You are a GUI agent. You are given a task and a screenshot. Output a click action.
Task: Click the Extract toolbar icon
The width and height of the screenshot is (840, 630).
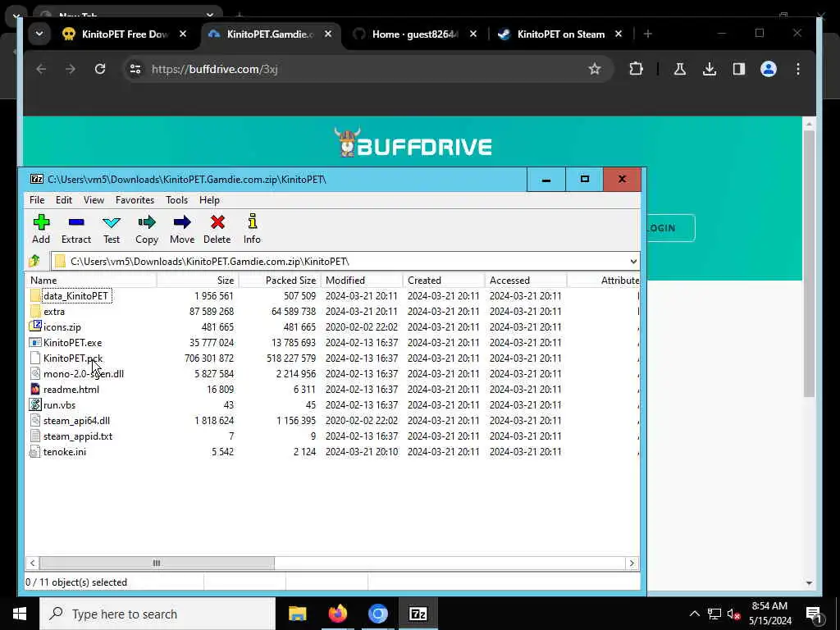coord(76,229)
